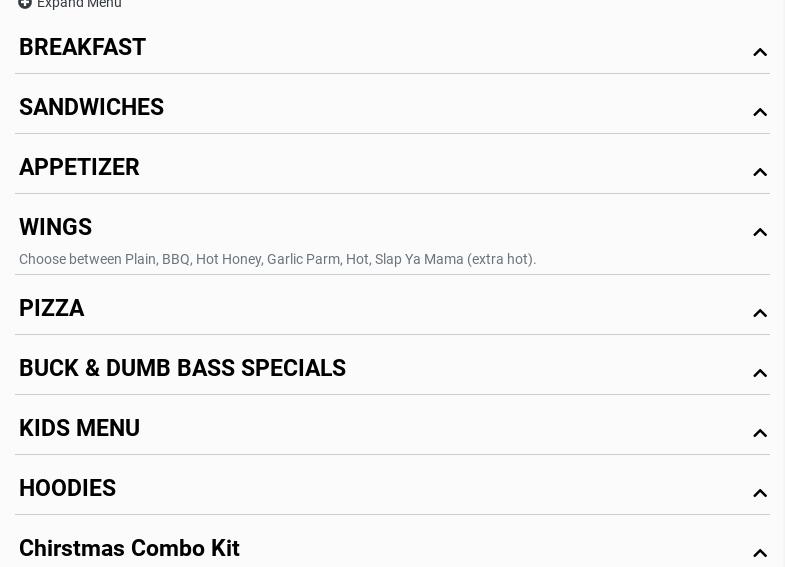Toggle the Breakfast section chevron
785x567 pixels.
coord(760,52)
